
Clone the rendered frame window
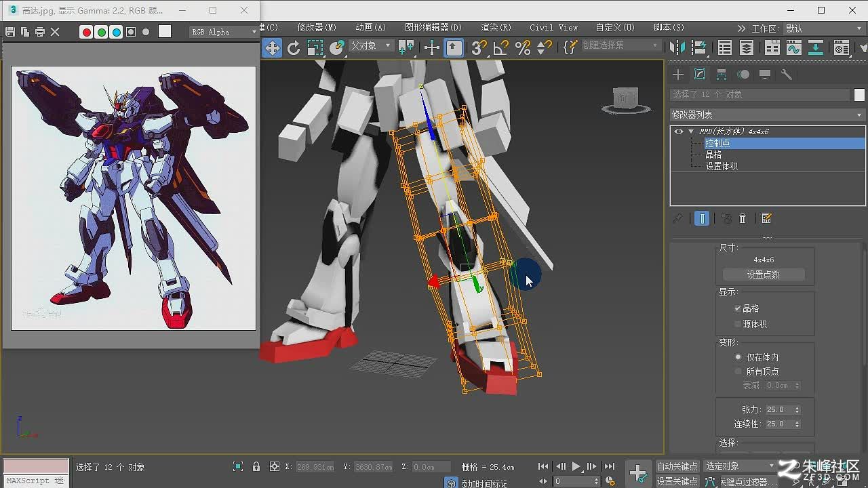click(25, 32)
